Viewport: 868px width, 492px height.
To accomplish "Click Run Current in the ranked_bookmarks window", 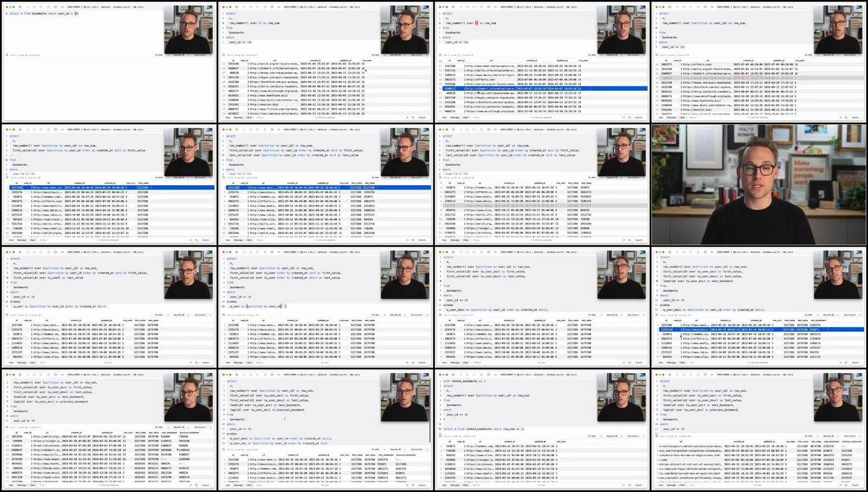I will click(634, 436).
